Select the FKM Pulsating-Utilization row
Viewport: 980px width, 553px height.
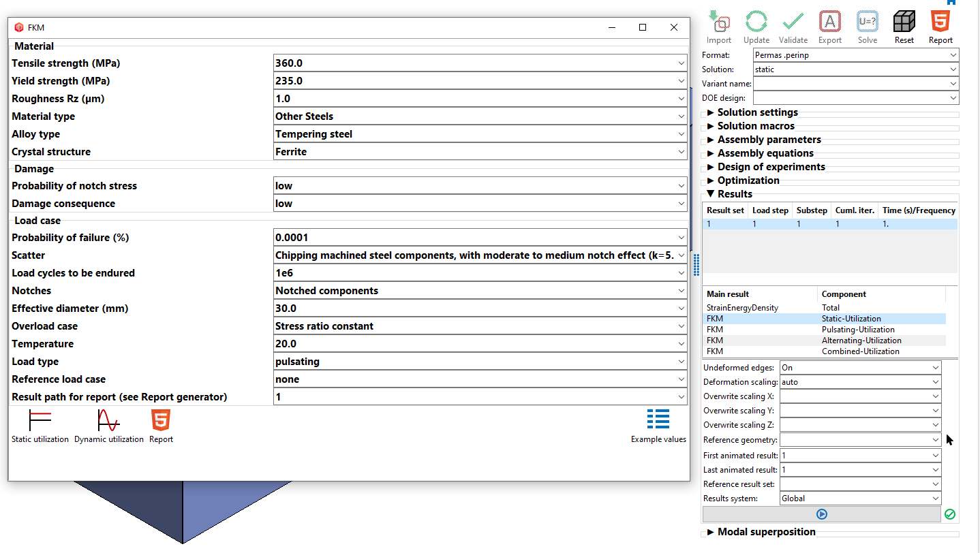(x=824, y=330)
